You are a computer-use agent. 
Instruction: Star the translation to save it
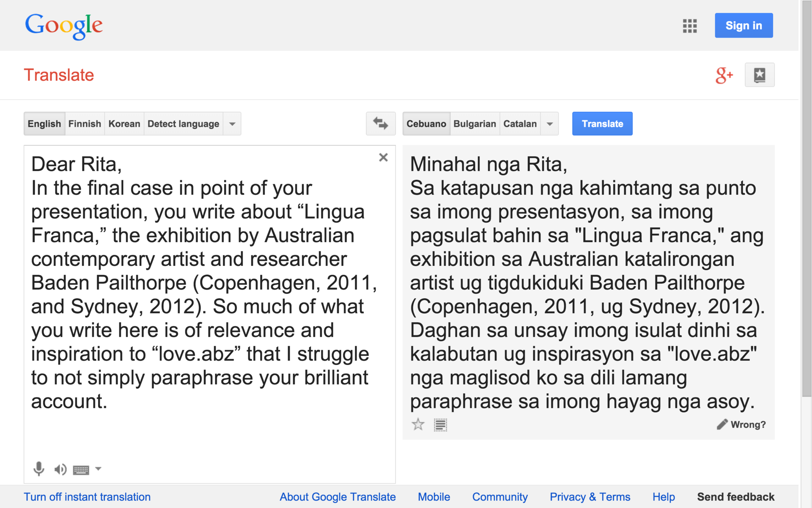pyautogui.click(x=418, y=424)
